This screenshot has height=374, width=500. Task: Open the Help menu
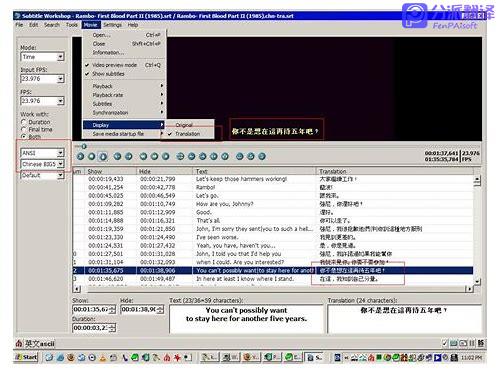point(133,25)
